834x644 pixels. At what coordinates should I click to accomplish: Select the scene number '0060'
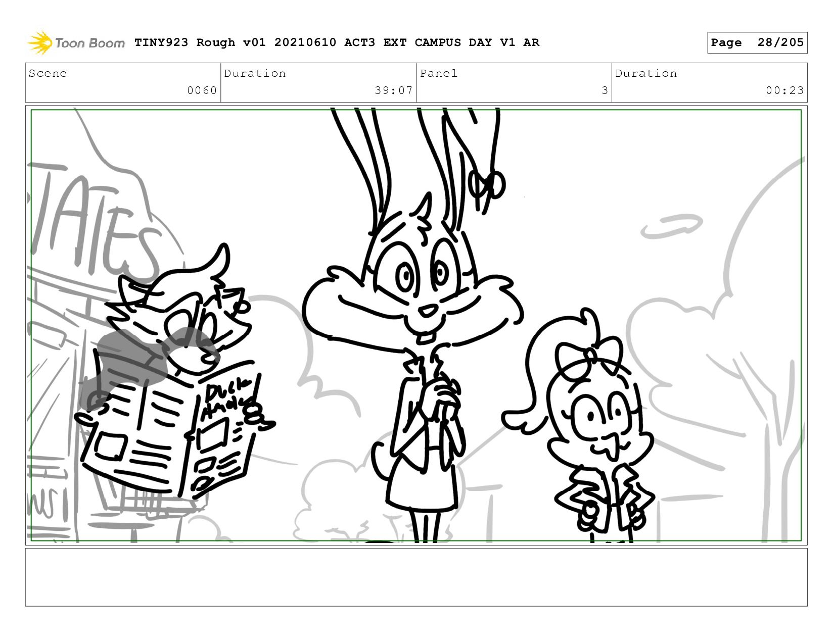tap(202, 90)
